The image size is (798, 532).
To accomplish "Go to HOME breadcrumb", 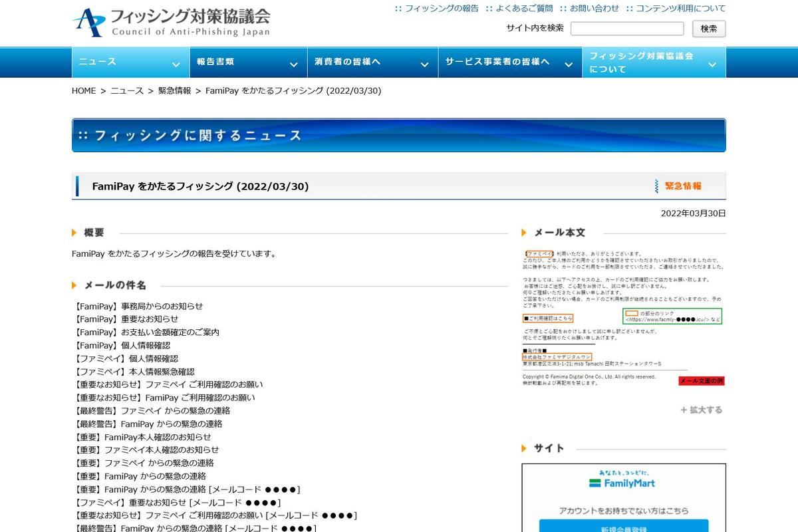I will [x=84, y=90].
